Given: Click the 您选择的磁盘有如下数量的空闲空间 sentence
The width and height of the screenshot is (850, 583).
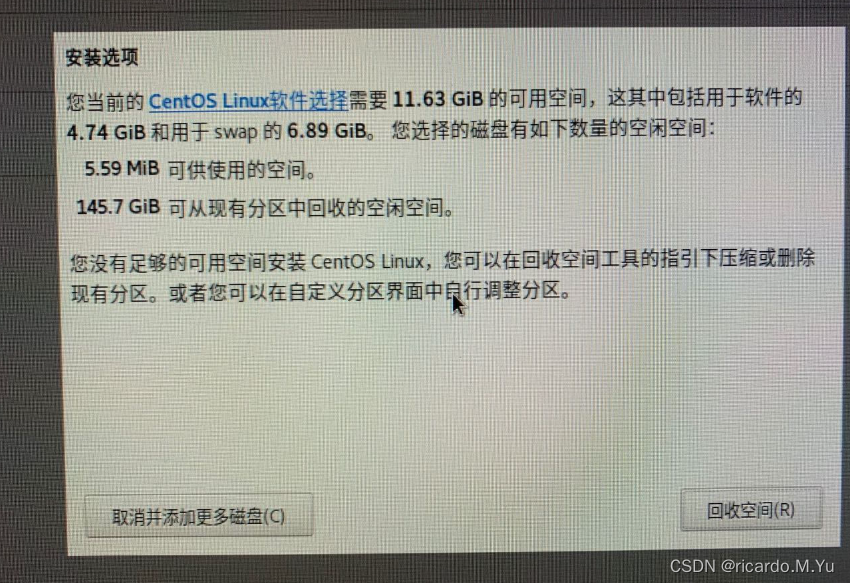Looking at the screenshot, I should click(x=549, y=129).
